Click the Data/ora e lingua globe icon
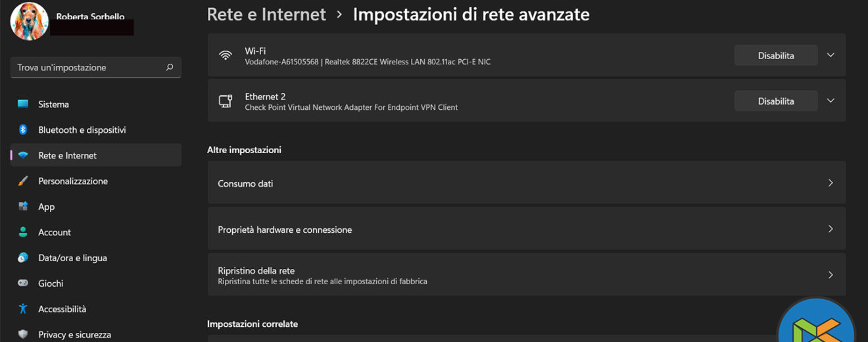This screenshot has height=342, width=868. coord(23,258)
